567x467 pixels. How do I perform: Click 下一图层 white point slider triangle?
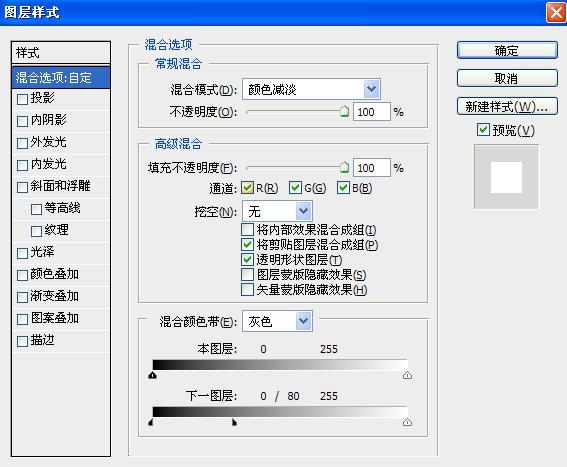pyautogui.click(x=408, y=422)
